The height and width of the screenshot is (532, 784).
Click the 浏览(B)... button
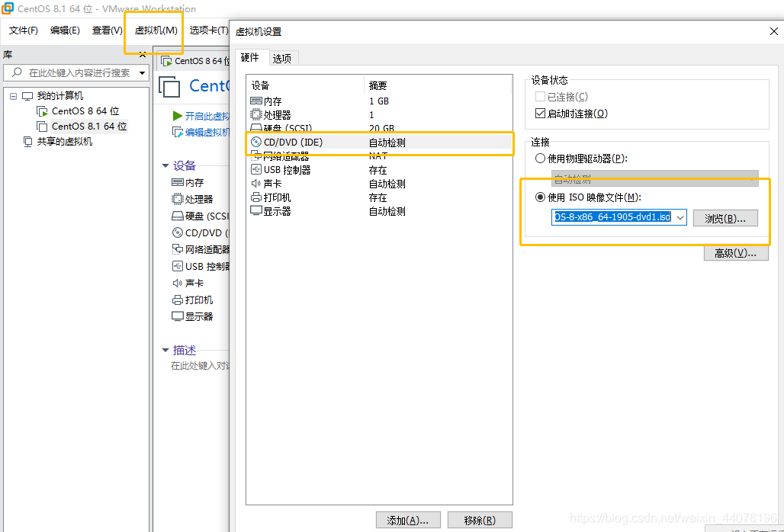(x=725, y=218)
